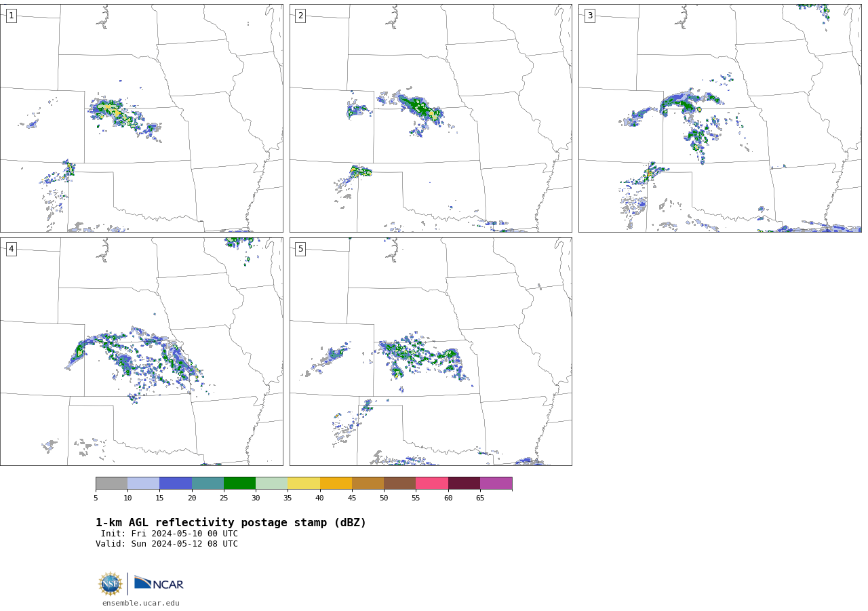Click the colorbar tick label 50

384,498
